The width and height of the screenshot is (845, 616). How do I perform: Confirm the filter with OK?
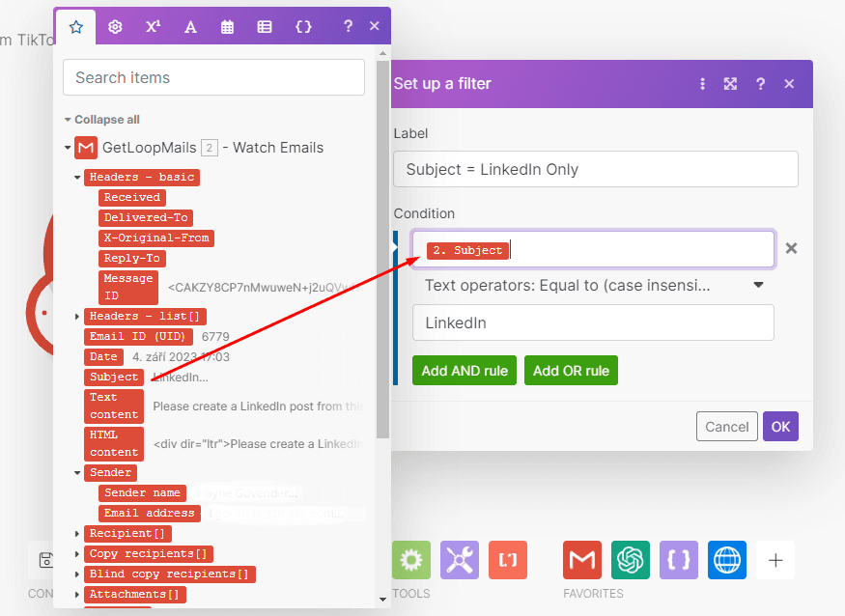[780, 427]
